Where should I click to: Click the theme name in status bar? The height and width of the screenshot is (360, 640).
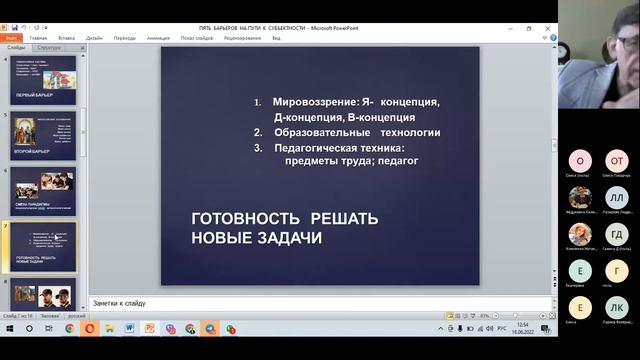pos(50,316)
